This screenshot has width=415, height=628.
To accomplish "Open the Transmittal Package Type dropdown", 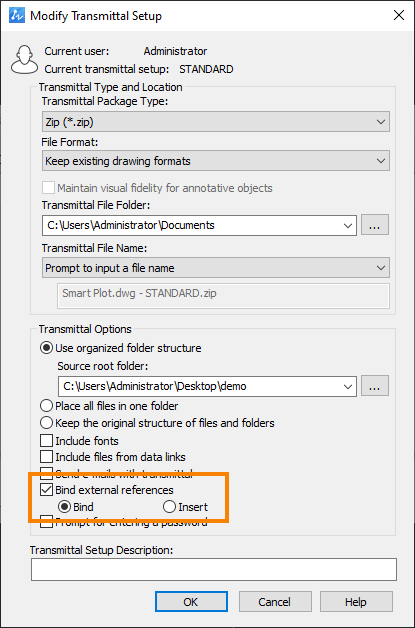I will click(216, 122).
